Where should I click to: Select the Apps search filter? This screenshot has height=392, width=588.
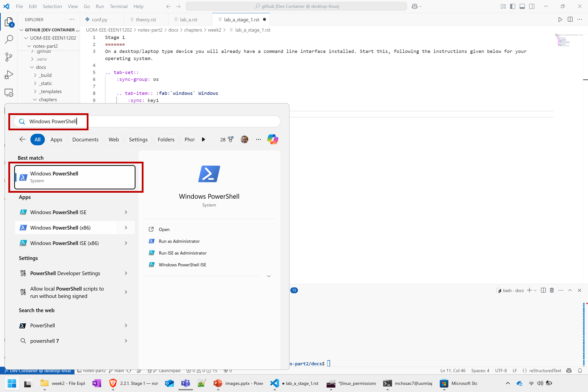pos(56,139)
